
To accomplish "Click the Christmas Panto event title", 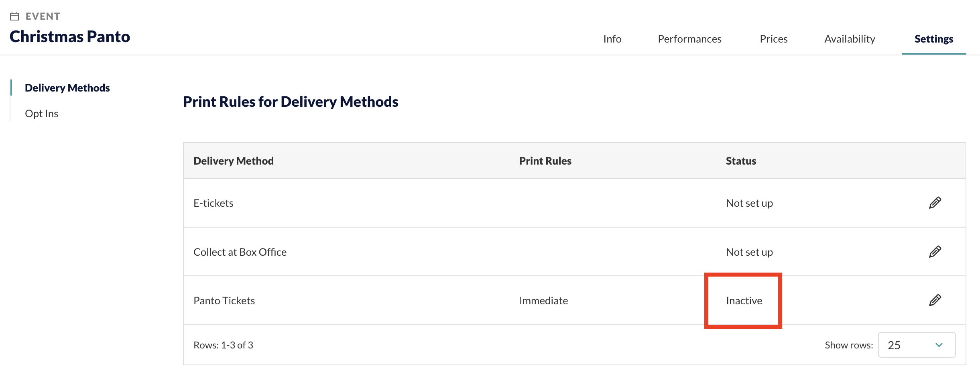I will [x=70, y=37].
